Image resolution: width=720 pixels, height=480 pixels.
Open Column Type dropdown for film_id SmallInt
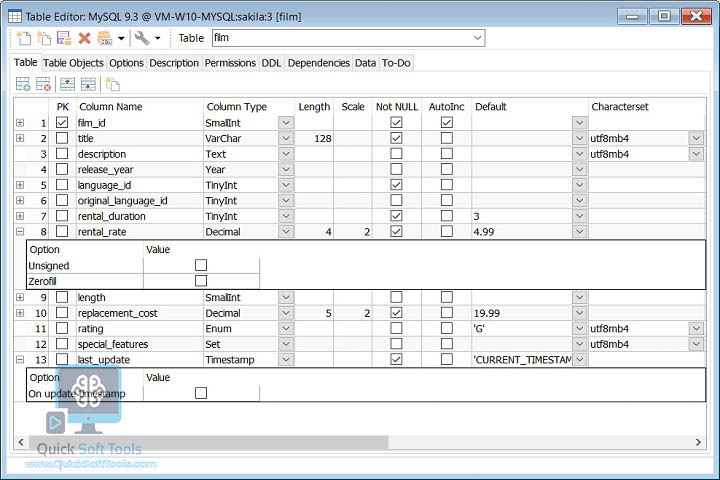(x=286, y=123)
